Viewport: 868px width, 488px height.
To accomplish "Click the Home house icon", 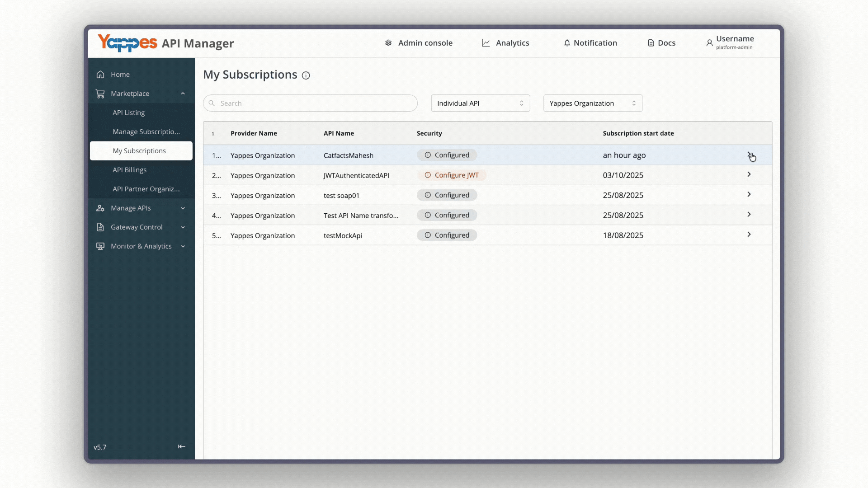I will click(x=100, y=75).
